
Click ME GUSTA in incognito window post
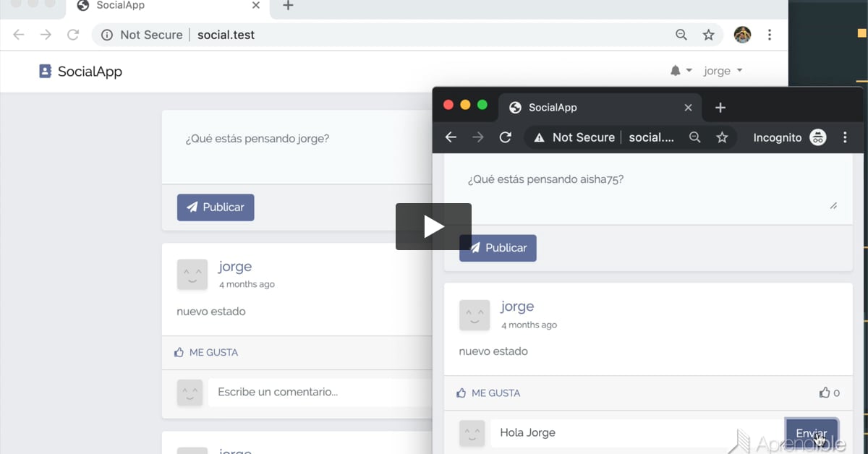tap(488, 393)
